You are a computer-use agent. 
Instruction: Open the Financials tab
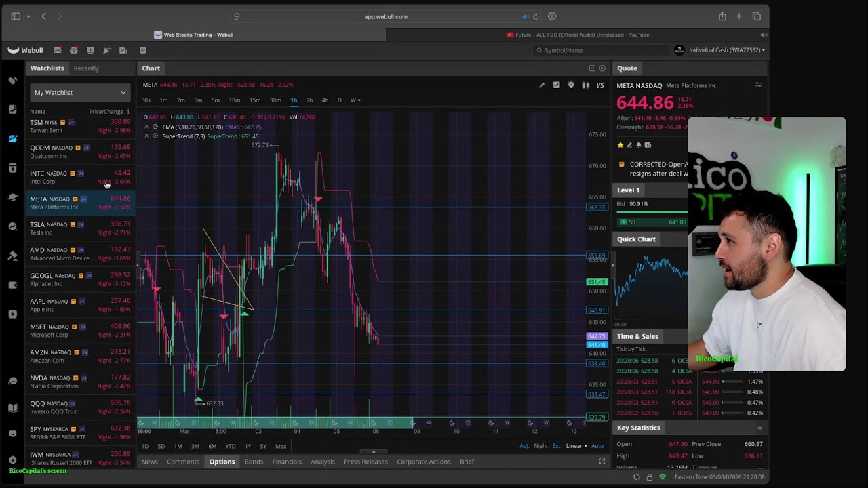click(287, 462)
